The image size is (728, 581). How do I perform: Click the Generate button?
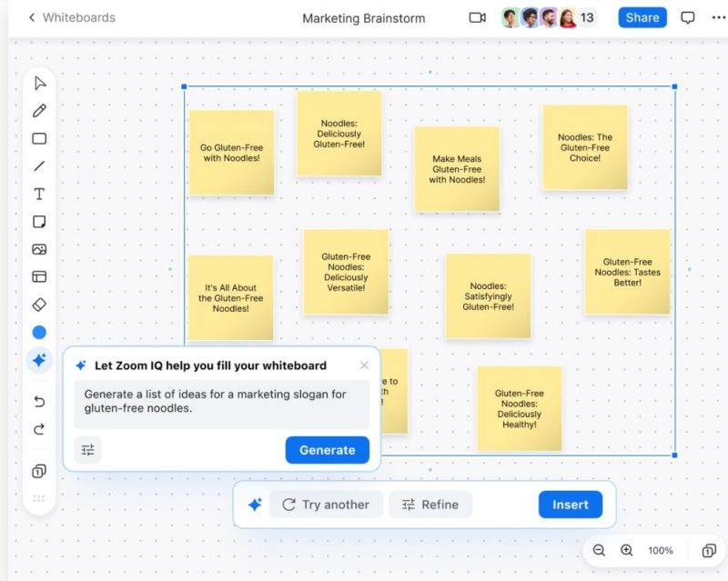(327, 449)
